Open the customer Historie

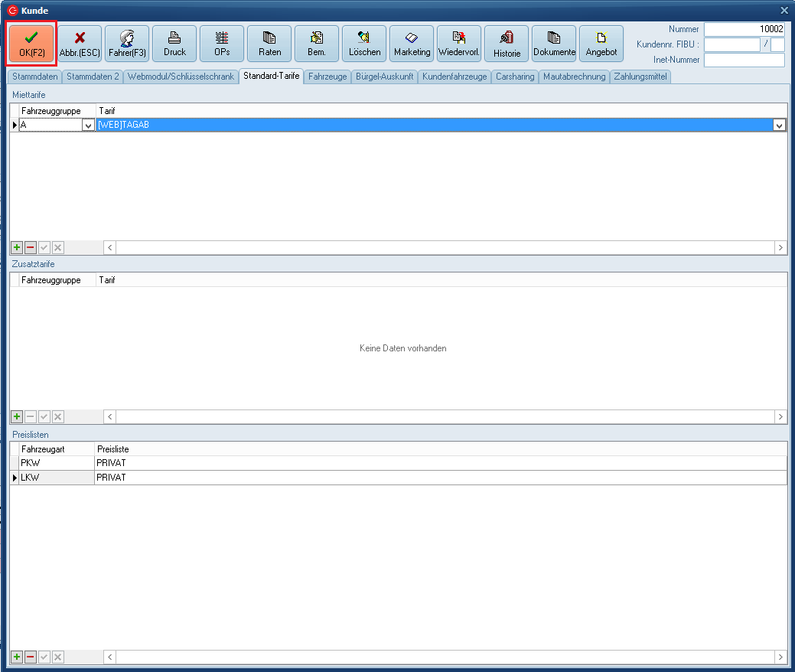[x=507, y=44]
